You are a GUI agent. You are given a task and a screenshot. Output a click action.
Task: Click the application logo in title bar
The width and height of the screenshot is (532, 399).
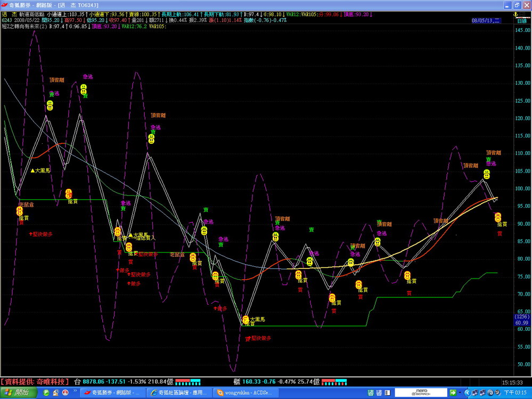click(4, 4)
